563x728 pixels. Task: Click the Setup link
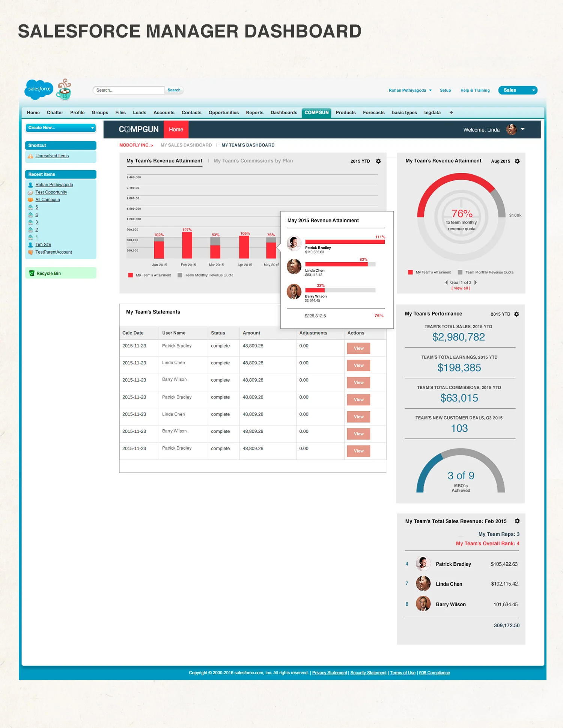tap(446, 90)
